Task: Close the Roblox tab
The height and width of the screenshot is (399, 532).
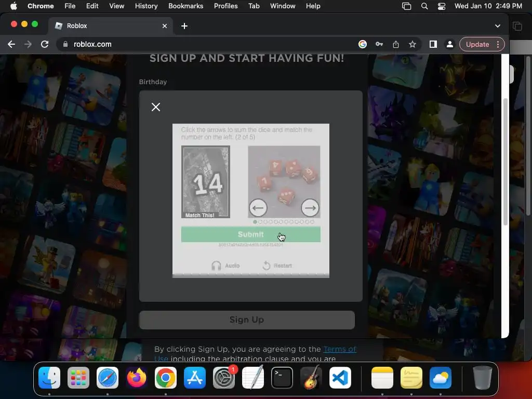Action: click(x=165, y=26)
